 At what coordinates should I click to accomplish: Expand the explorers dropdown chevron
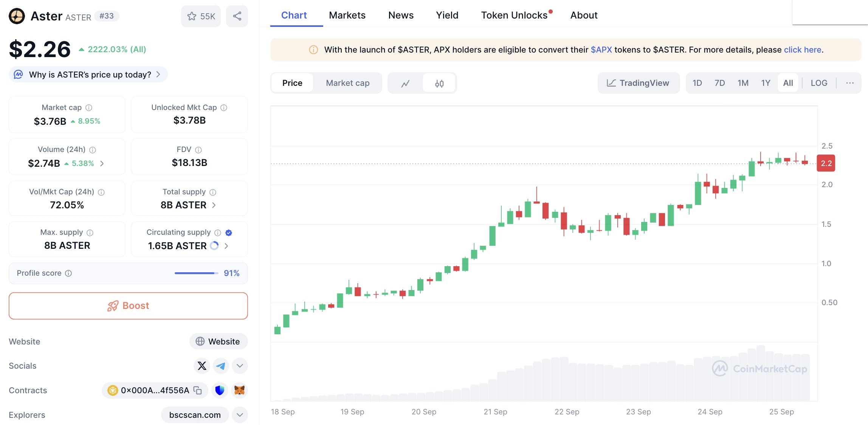click(240, 415)
